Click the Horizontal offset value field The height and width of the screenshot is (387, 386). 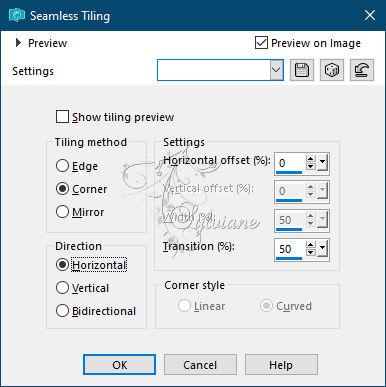click(x=289, y=163)
